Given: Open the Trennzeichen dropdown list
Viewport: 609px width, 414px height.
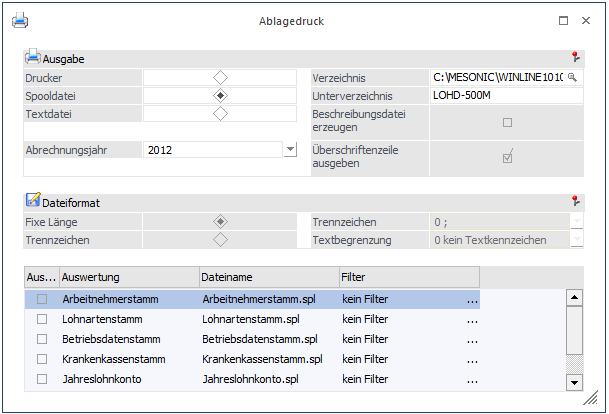Looking at the screenshot, I should (576, 222).
